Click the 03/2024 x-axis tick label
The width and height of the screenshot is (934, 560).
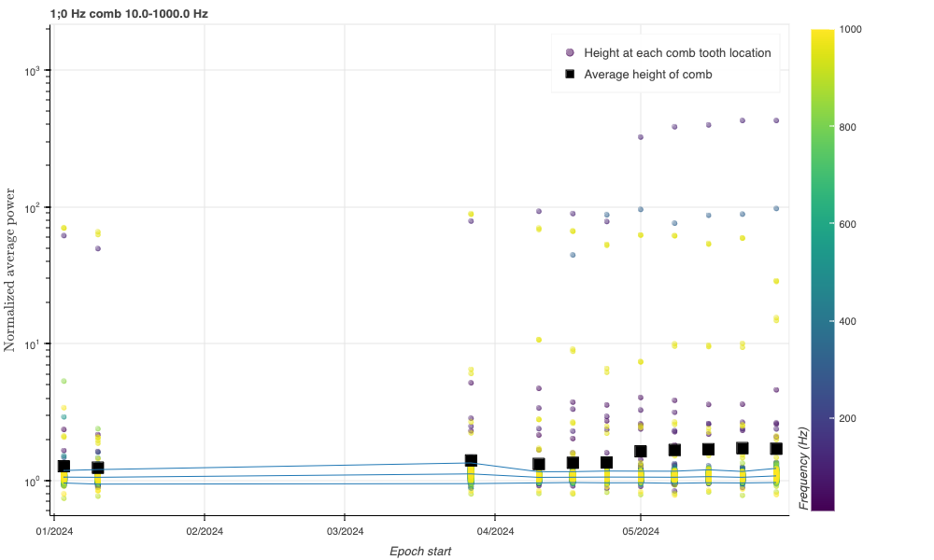345,531
